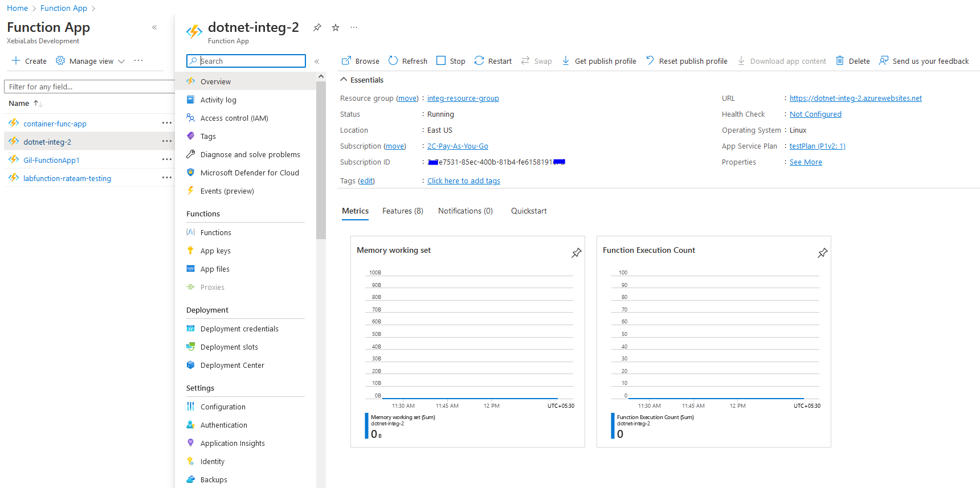Select container-func-app in the list
The width and height of the screenshot is (980, 488).
[x=55, y=124]
